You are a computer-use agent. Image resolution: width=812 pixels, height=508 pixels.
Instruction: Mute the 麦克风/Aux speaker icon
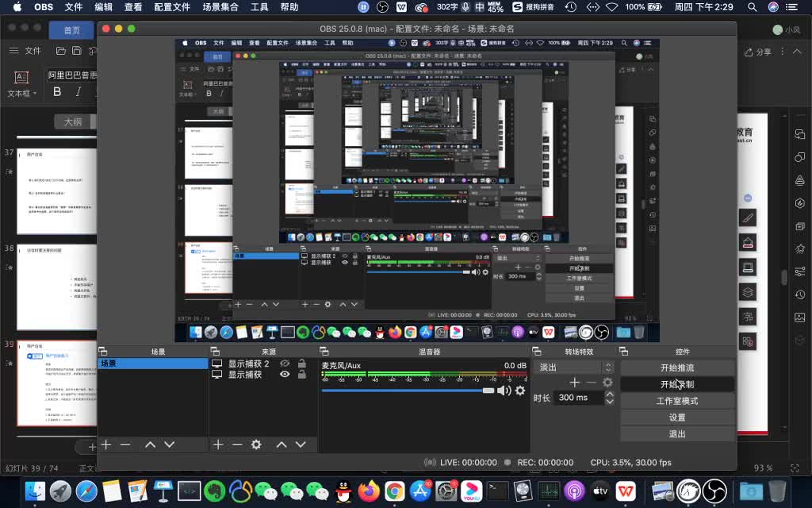click(x=504, y=391)
